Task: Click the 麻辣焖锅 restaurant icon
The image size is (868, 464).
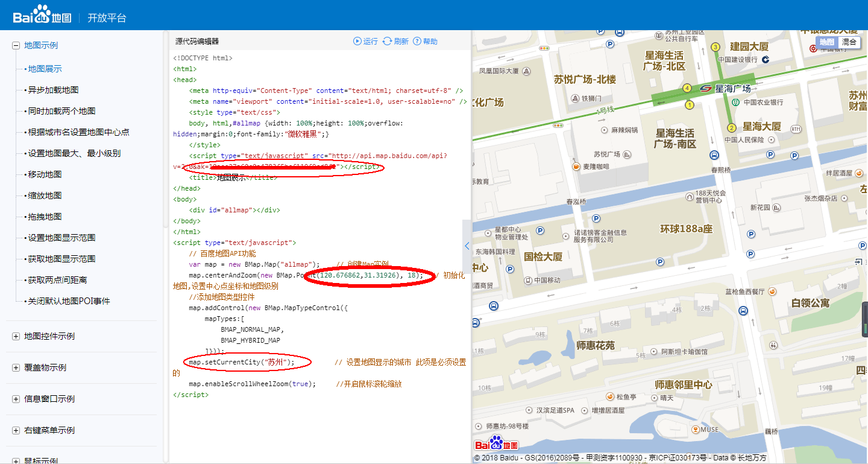Action: 605,130
